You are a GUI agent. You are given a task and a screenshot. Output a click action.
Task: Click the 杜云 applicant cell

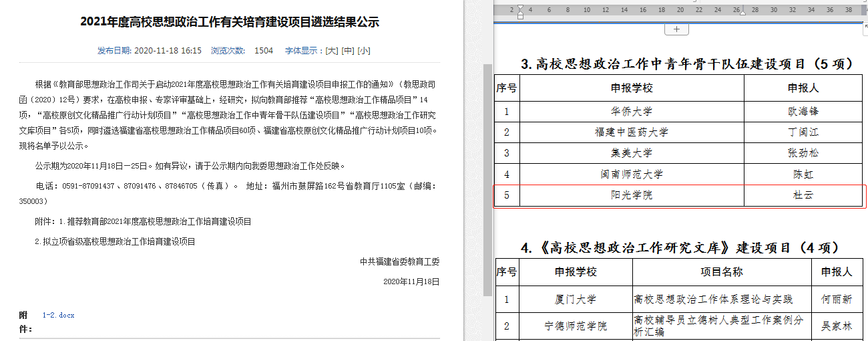803,195
